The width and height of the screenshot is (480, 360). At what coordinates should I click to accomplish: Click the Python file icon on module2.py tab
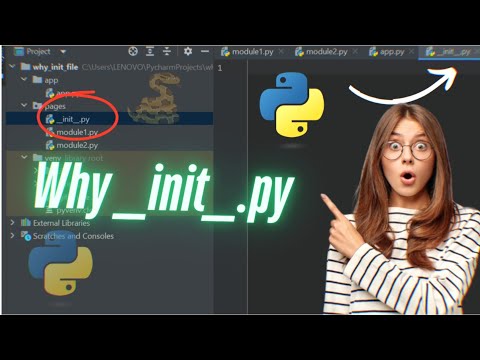(299, 52)
